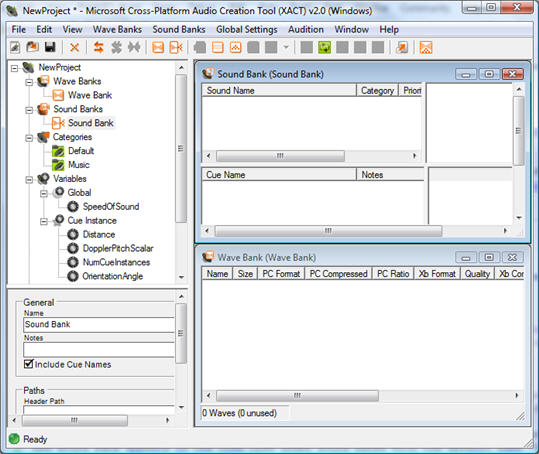Click the orange X delete icon
Screen dimensions: 539x454
[74, 47]
